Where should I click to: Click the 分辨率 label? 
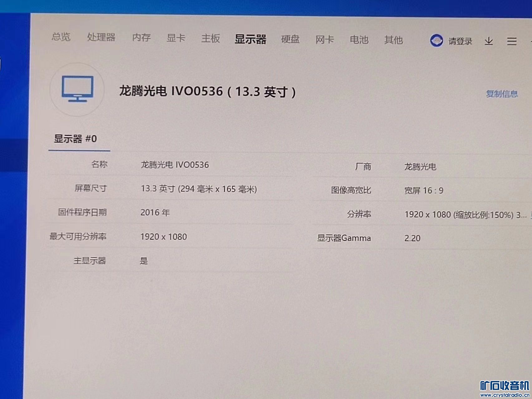(x=359, y=214)
